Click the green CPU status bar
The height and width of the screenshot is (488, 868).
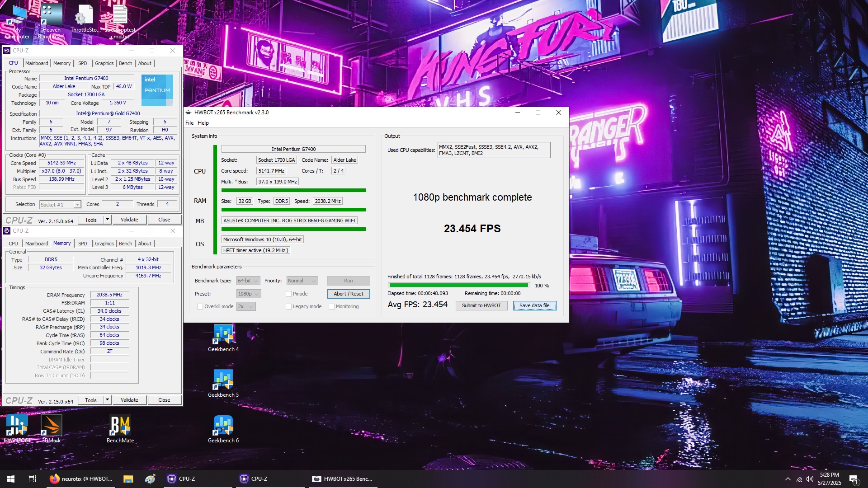pos(293,190)
